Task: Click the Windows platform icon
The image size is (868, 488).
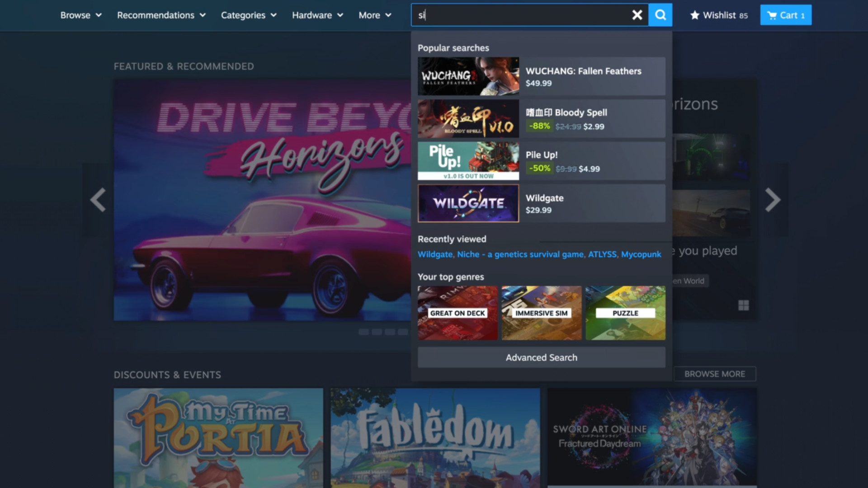Action: tap(743, 305)
